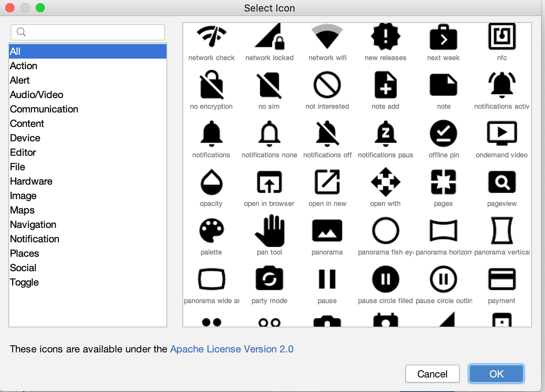Pick the party mode camera icon
The width and height of the screenshot is (545, 392).
pos(269,279)
